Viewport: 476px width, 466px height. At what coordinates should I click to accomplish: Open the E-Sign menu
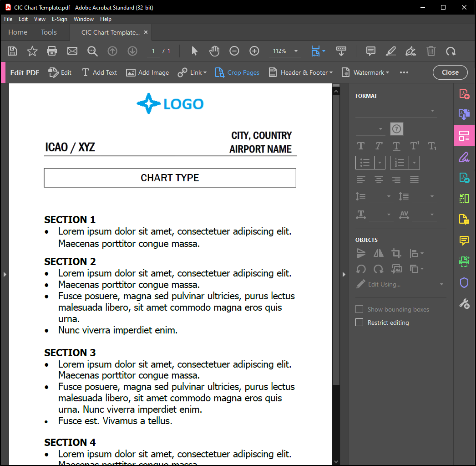[59, 19]
